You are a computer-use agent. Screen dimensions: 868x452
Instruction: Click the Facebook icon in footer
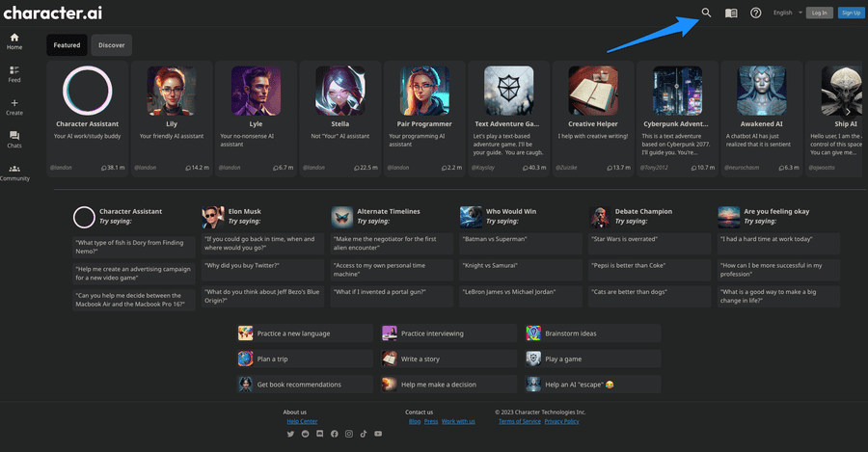click(x=335, y=434)
